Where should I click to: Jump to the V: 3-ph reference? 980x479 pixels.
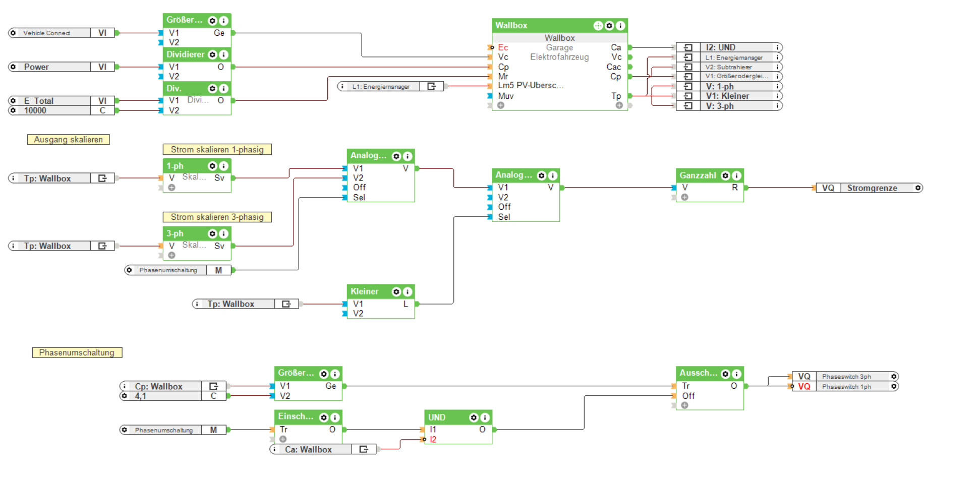729,106
